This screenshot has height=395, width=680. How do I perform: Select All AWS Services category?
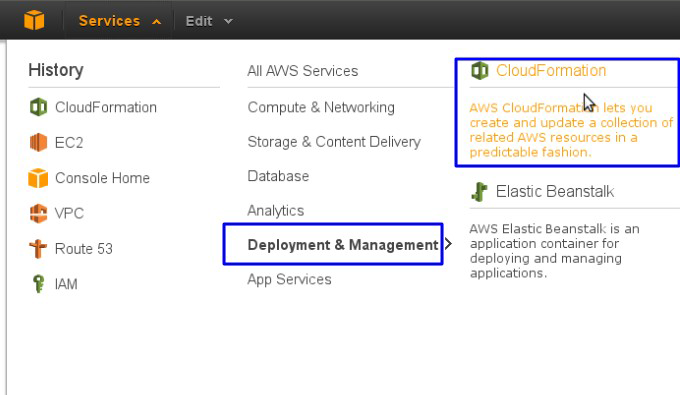[x=303, y=71]
